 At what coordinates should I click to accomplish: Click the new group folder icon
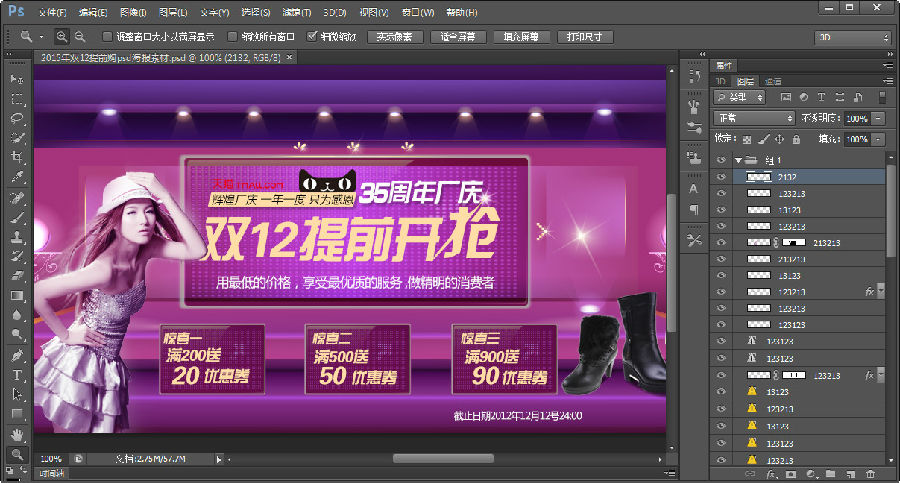coord(831,474)
